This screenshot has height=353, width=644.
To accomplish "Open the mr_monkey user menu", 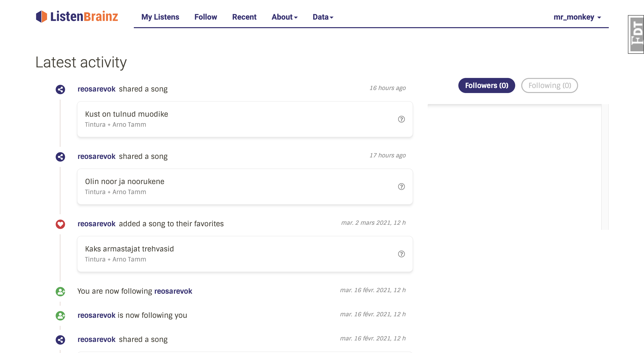I will point(577,17).
